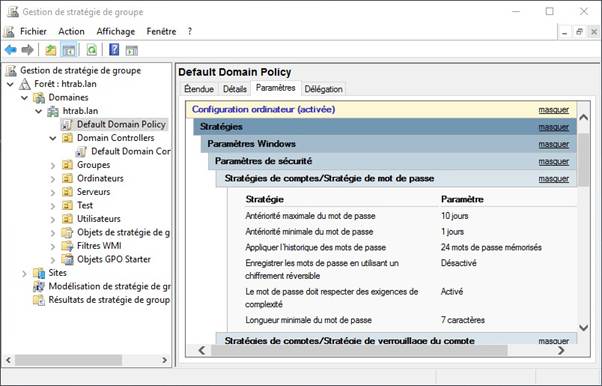
Task: Click the htrab.lan domain icon
Action: tap(53, 111)
